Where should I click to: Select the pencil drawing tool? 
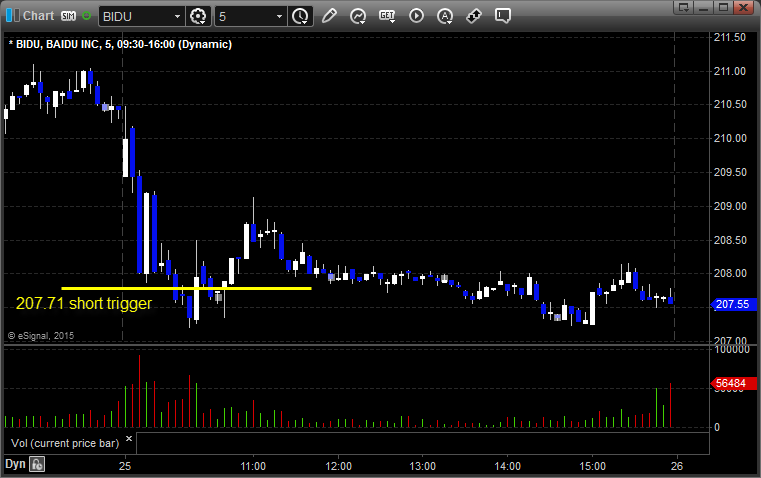[329, 16]
